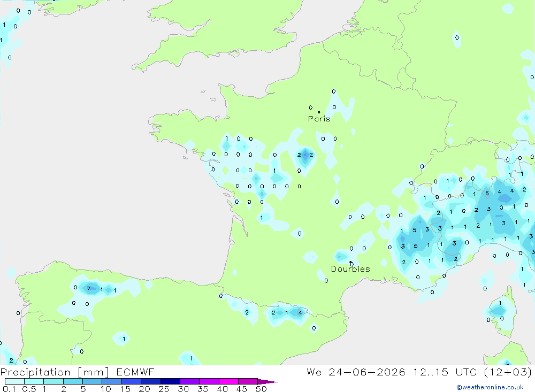Click the legend arrow tip above 50 mm
The image size is (535, 392).
[x=268, y=382]
